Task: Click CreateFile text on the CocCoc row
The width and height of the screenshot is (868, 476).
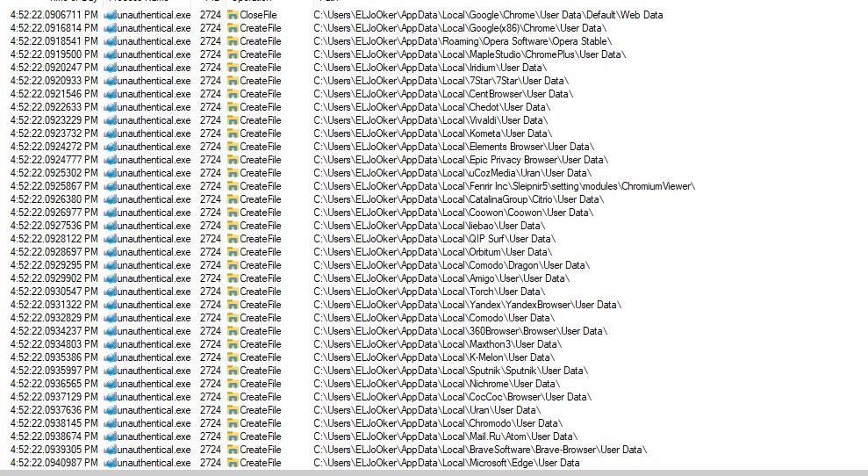Action: [261, 397]
